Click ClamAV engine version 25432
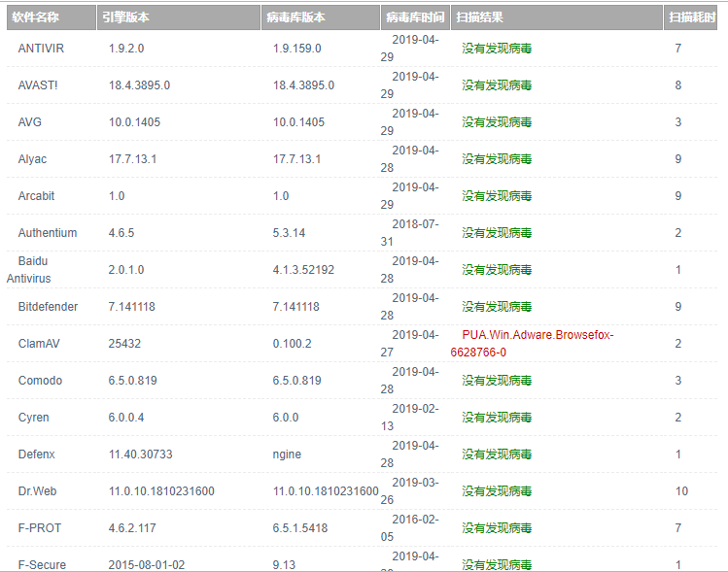The image size is (728, 572). coord(124,343)
